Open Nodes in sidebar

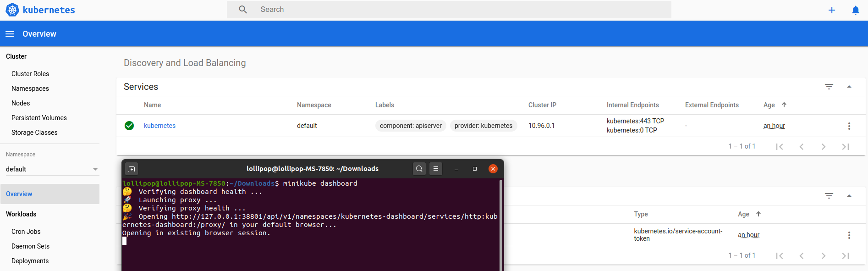(x=21, y=103)
